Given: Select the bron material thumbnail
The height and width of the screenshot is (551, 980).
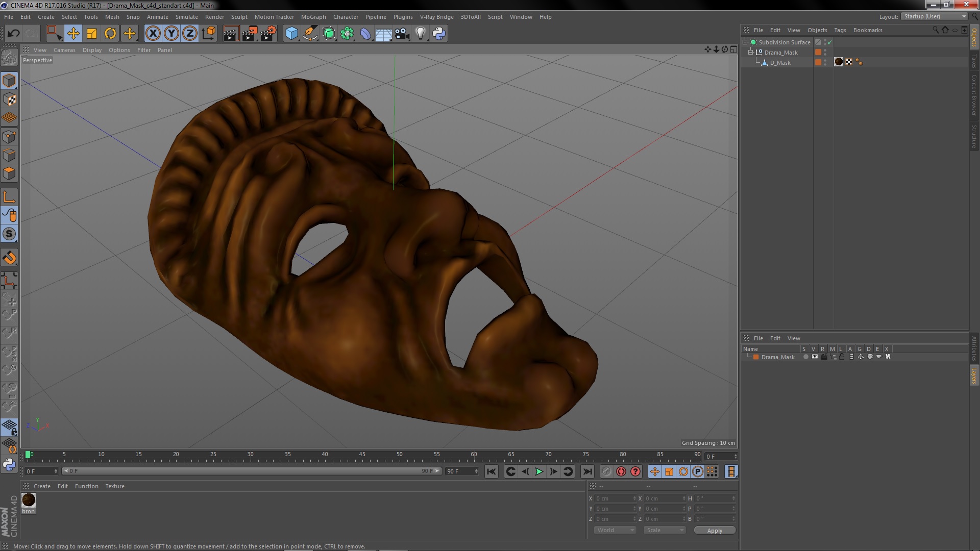Looking at the screenshot, I should pos(29,500).
